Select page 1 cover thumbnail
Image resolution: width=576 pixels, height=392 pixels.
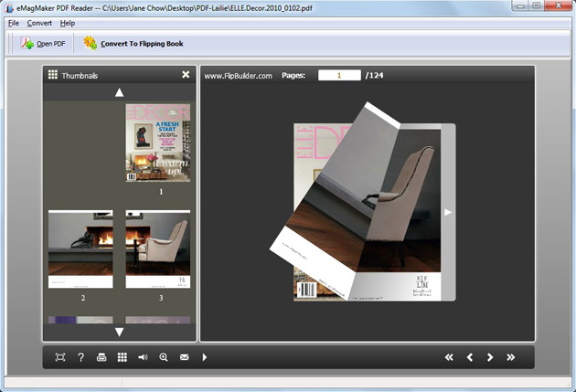click(x=158, y=143)
